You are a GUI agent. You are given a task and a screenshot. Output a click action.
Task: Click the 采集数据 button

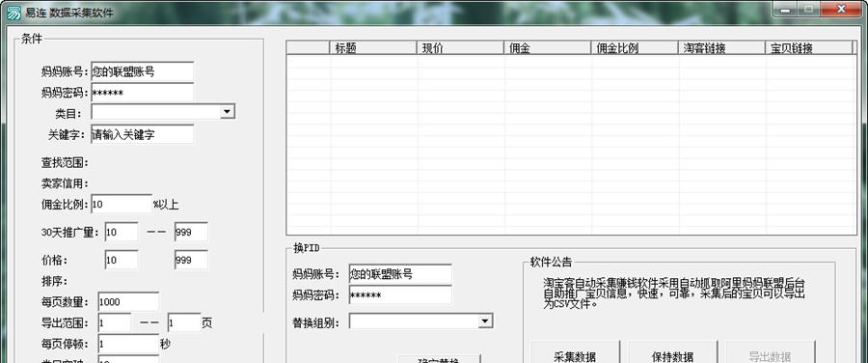pyautogui.click(x=575, y=353)
